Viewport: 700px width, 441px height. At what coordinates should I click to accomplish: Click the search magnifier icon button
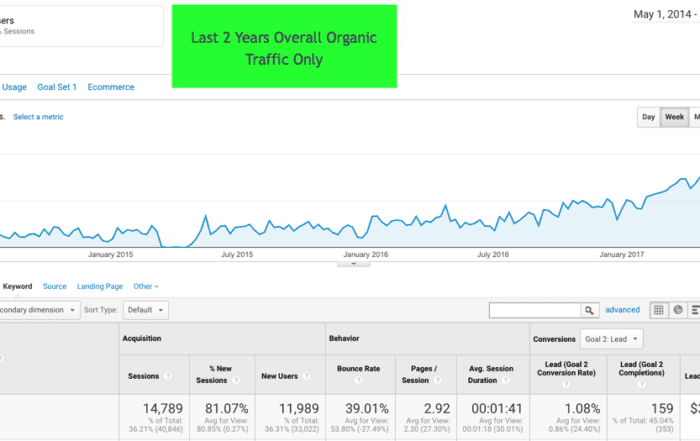(x=590, y=311)
